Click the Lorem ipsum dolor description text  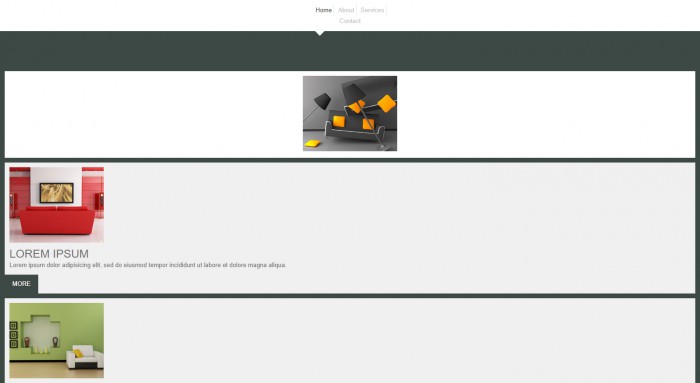point(148,265)
